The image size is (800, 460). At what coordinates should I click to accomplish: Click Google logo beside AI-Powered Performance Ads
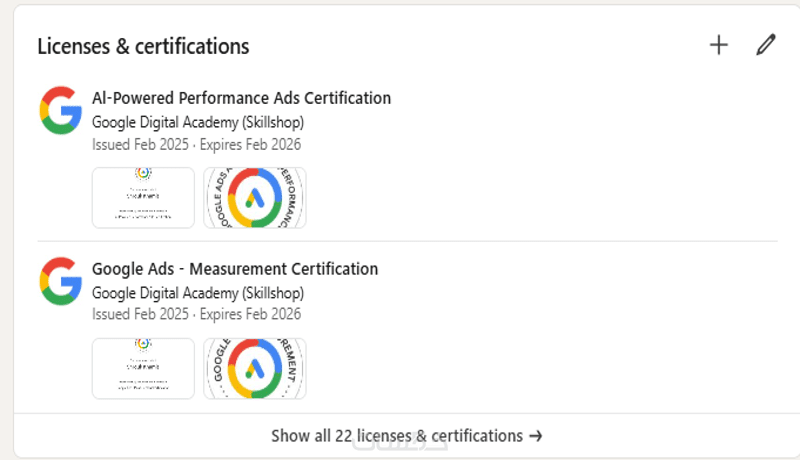click(60, 110)
